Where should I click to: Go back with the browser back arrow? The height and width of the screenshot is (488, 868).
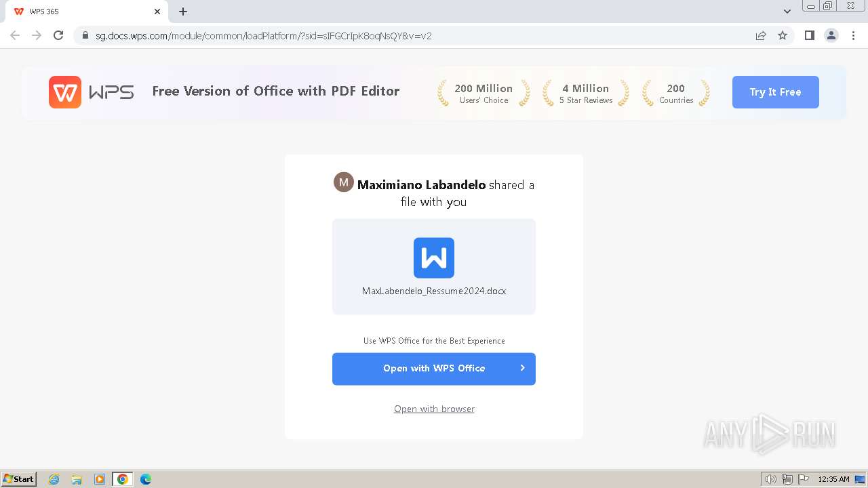point(15,35)
